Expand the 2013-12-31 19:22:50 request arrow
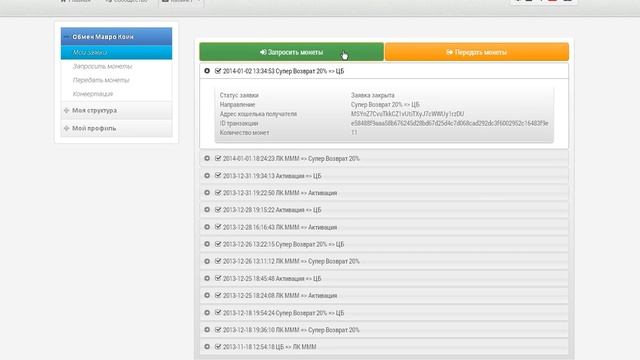The width and height of the screenshot is (640, 360). coord(207,193)
